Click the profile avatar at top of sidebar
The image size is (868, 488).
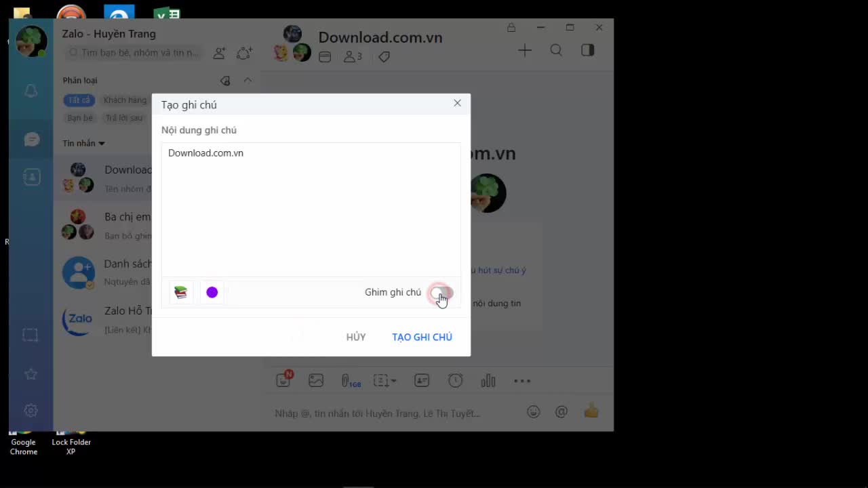tap(31, 41)
